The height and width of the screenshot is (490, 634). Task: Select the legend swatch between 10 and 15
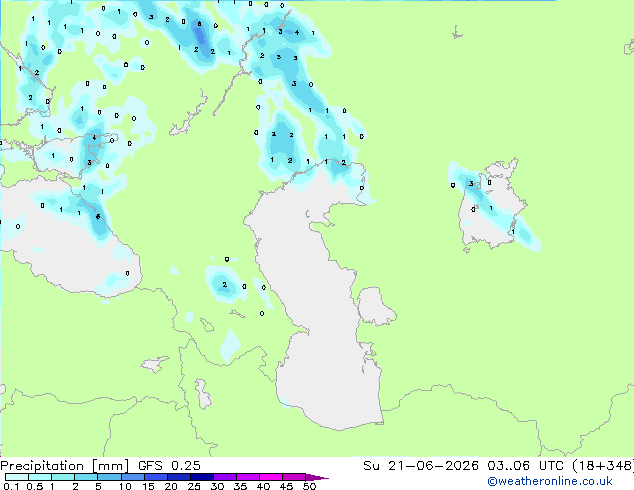click(132, 477)
